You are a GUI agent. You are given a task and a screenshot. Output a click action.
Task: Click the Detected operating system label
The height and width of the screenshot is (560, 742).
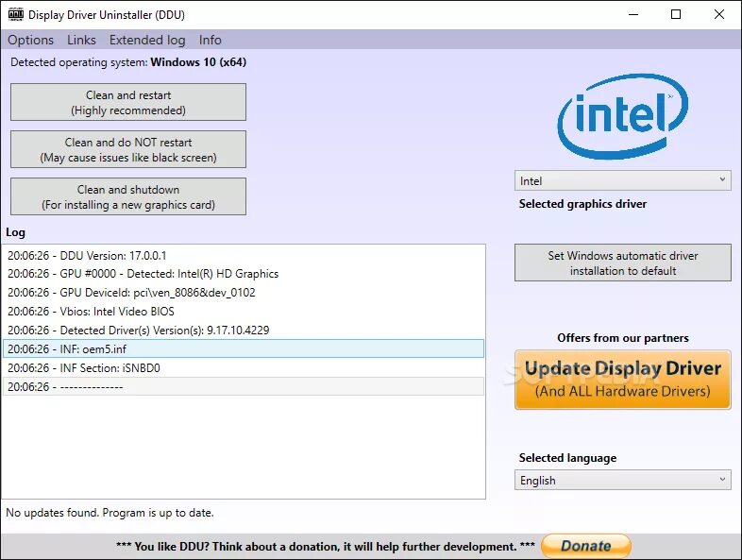[x=128, y=62]
